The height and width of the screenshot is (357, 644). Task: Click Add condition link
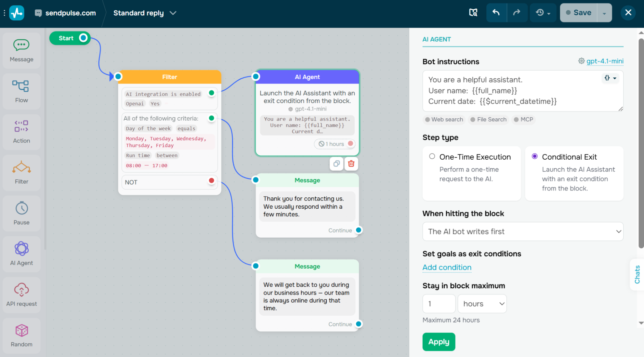pyautogui.click(x=447, y=267)
